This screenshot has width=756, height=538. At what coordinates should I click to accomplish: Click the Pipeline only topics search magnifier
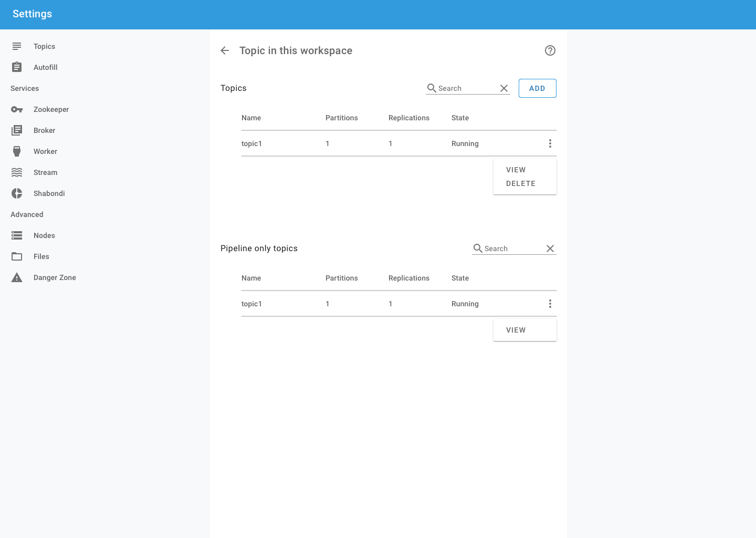[478, 248]
